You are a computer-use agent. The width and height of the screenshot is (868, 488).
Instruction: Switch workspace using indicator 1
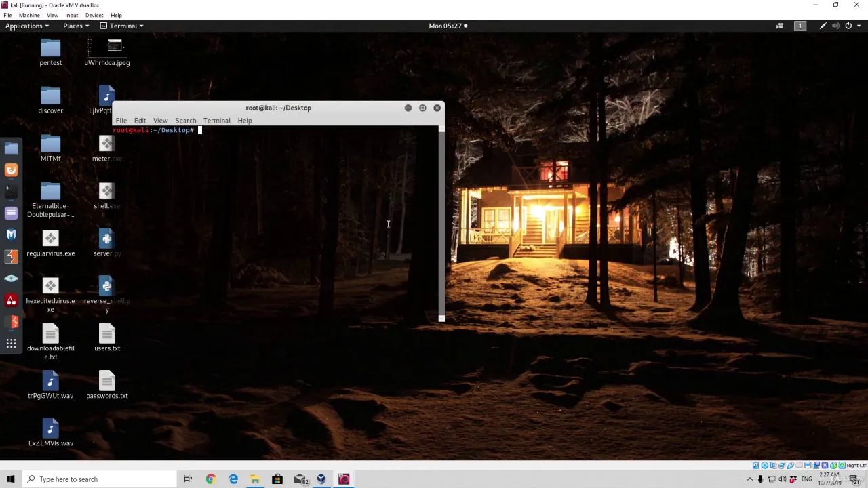pos(800,26)
